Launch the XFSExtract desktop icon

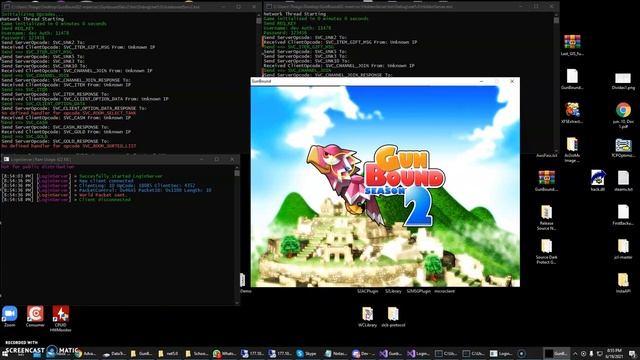(572, 113)
